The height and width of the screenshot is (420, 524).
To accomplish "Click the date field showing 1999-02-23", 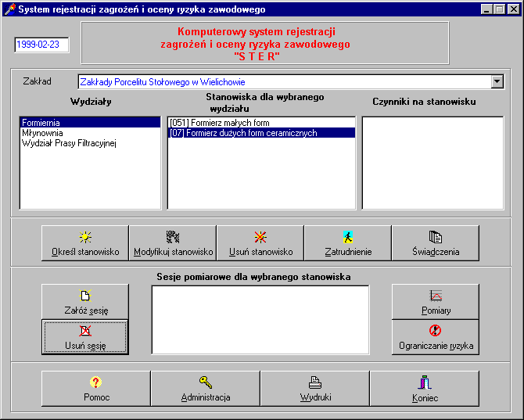I will click(41, 45).
